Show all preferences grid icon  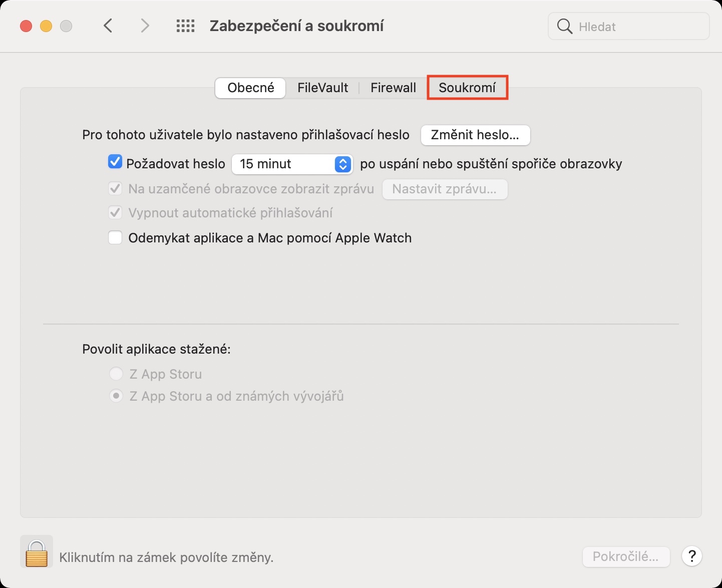[185, 26]
